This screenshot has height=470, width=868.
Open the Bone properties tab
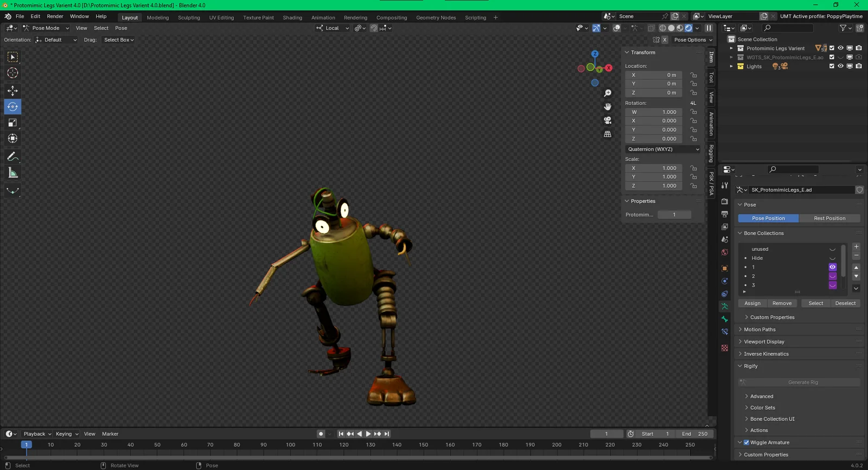pyautogui.click(x=725, y=319)
